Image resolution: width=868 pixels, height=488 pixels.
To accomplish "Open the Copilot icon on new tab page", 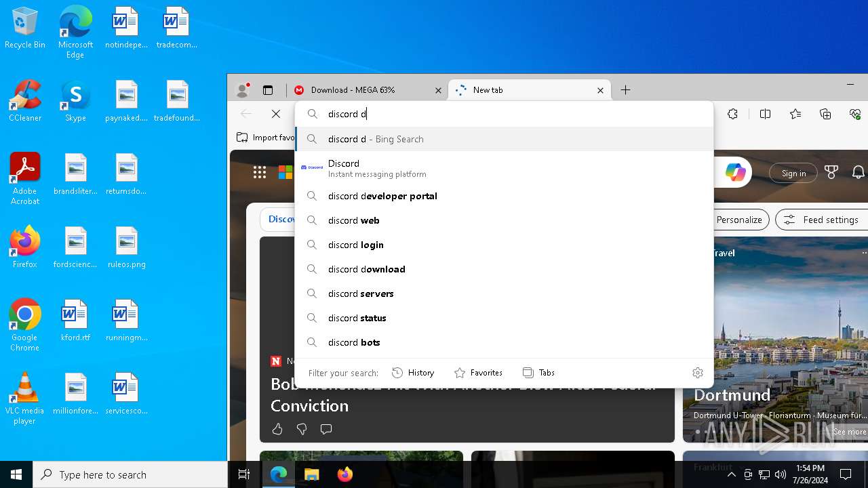I will pyautogui.click(x=736, y=173).
